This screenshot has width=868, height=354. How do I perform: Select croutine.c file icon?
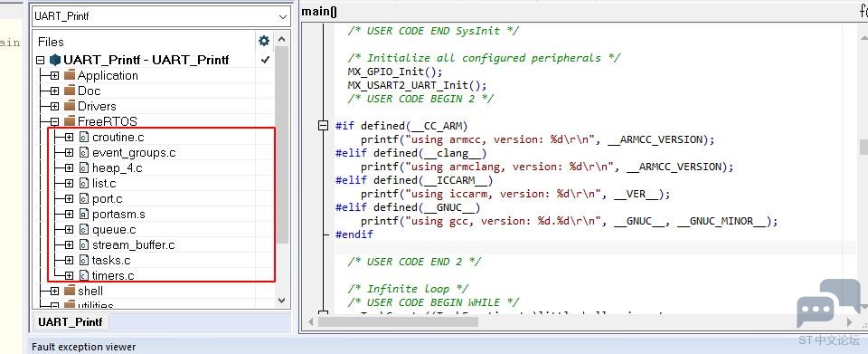coord(83,137)
